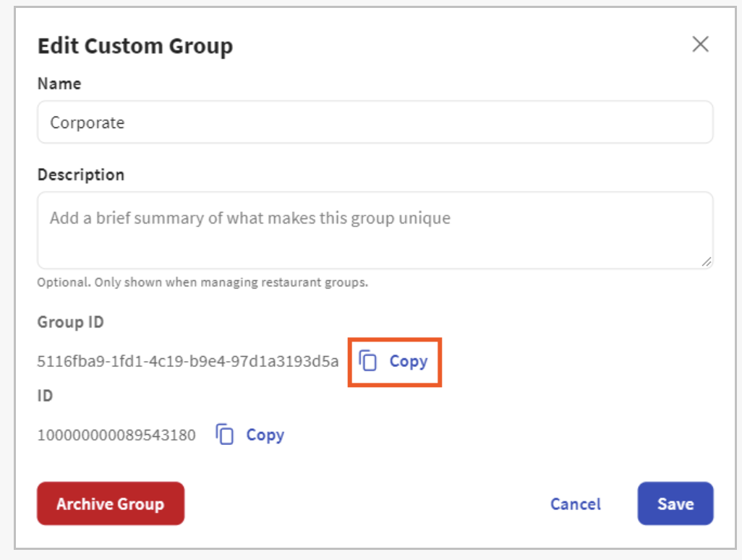
Task: Click the Copy text next to Group ID
Action: 409,361
